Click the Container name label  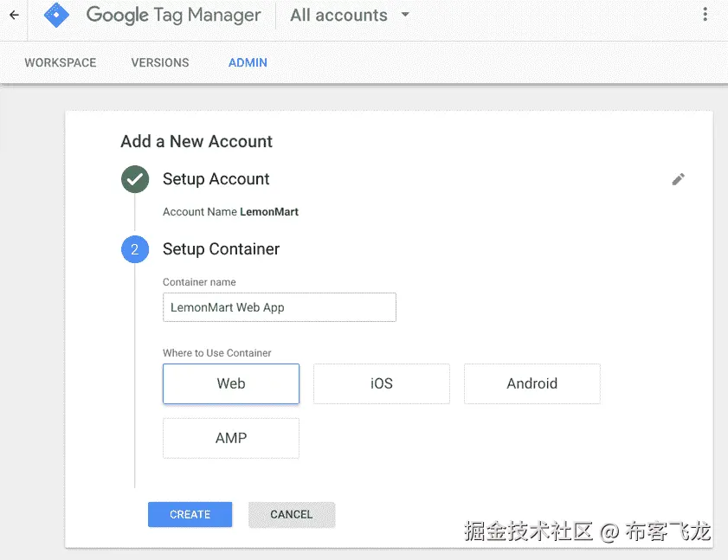click(x=199, y=282)
